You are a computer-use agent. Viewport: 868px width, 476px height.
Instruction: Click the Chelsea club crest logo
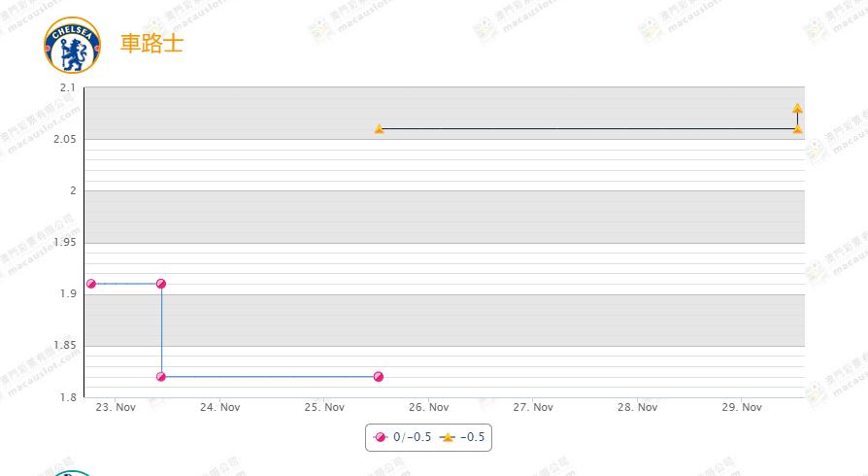point(73,46)
